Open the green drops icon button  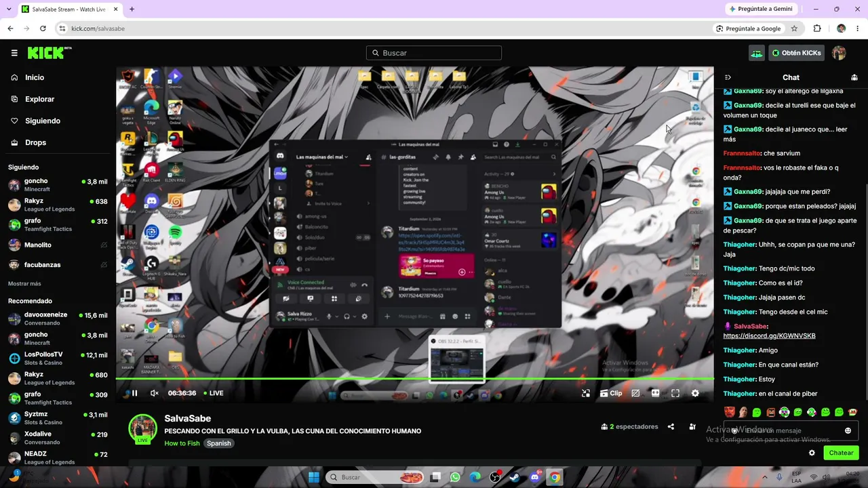[x=756, y=53]
